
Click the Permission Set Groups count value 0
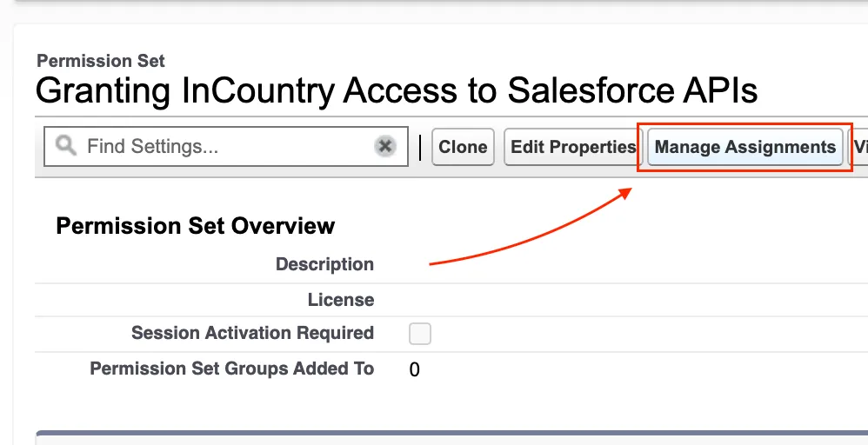pyautogui.click(x=415, y=369)
